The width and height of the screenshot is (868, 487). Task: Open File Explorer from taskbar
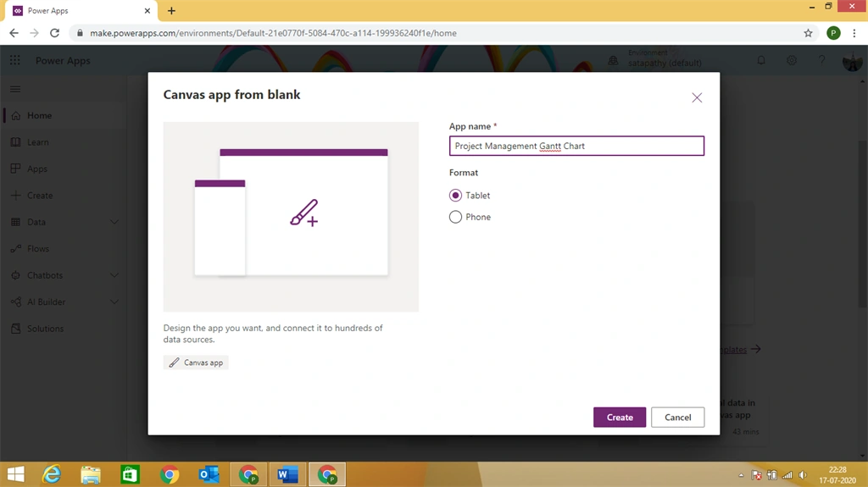91,474
